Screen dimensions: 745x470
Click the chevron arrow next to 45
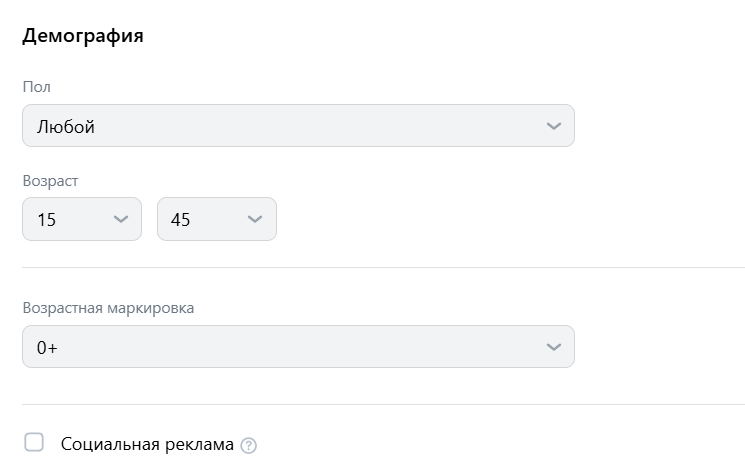coord(255,219)
